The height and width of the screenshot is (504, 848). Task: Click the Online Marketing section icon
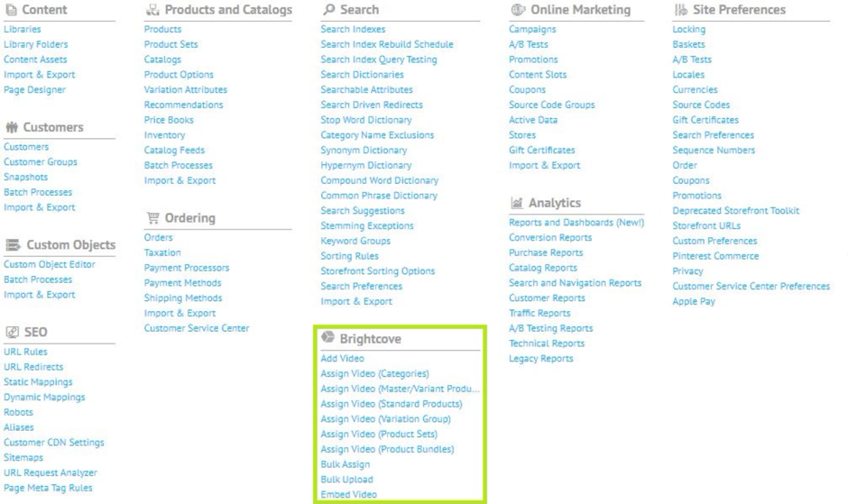[x=517, y=10]
